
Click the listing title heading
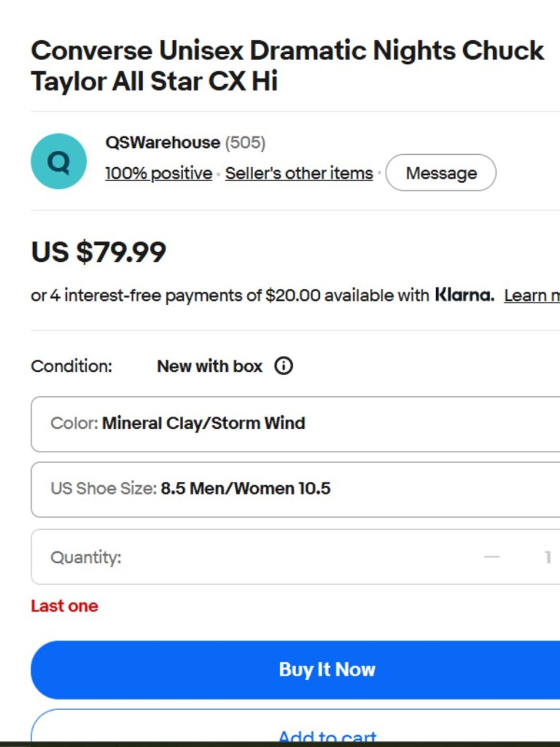pos(287,66)
